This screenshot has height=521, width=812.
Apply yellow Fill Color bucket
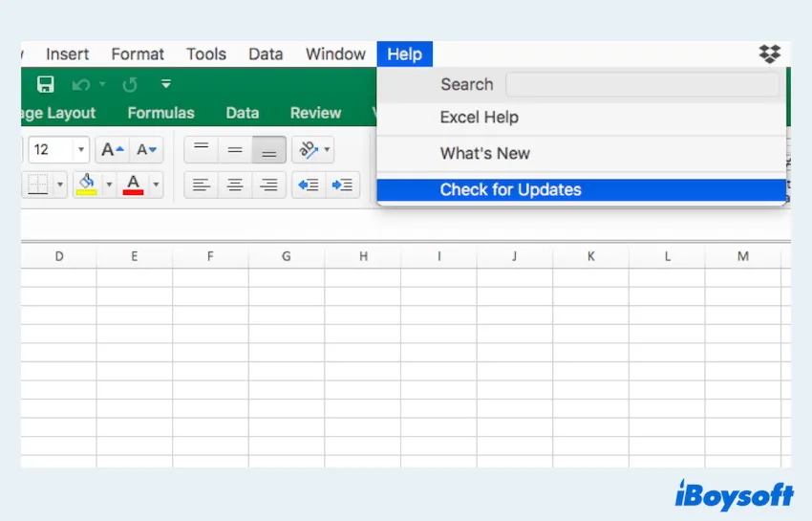coord(87,185)
